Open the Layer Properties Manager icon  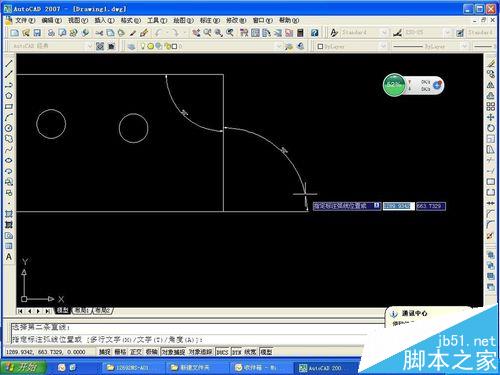click(x=131, y=46)
